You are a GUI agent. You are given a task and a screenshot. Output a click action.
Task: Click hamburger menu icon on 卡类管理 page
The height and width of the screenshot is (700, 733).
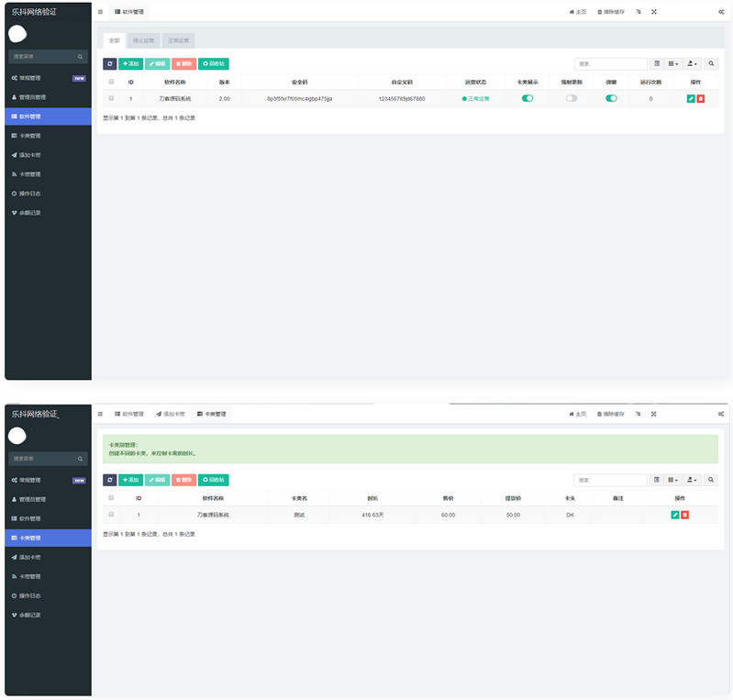[x=100, y=414]
